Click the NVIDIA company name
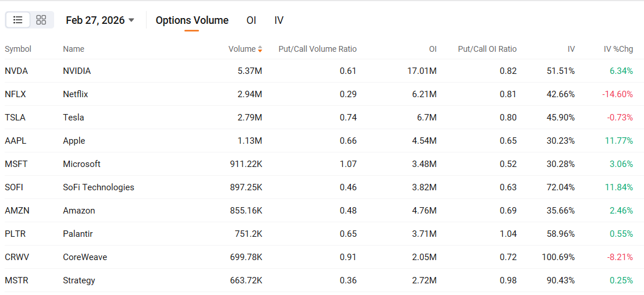The height and width of the screenshot is (295, 644). [77, 71]
